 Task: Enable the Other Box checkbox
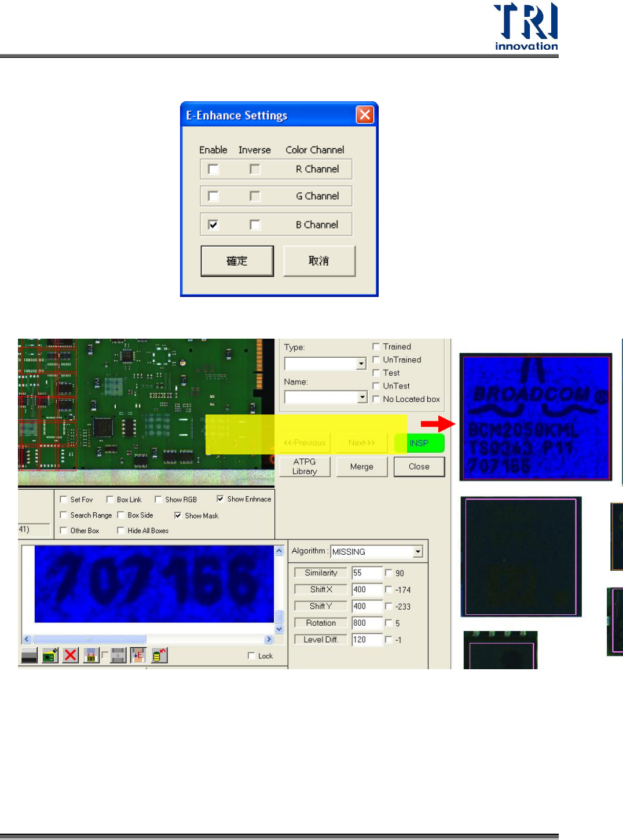tap(64, 530)
